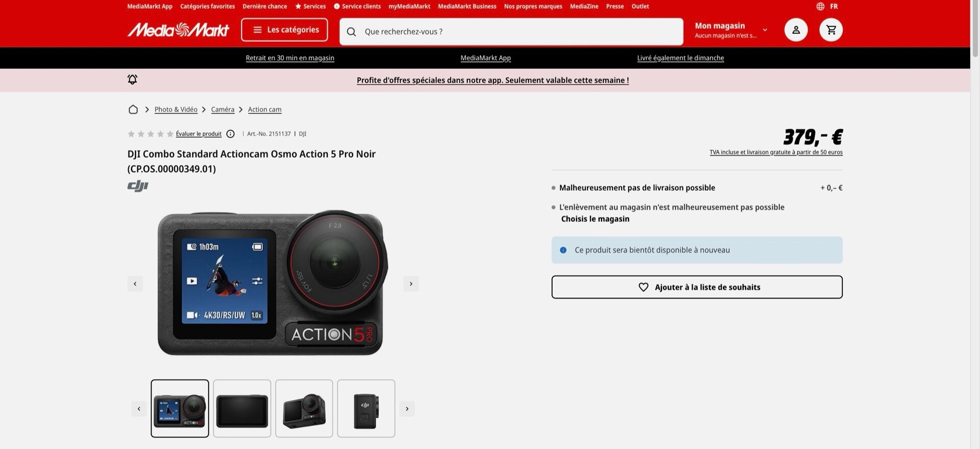Viewport: 980px width, 449px height.
Task: Click the blue availability info icon
Action: point(563,250)
